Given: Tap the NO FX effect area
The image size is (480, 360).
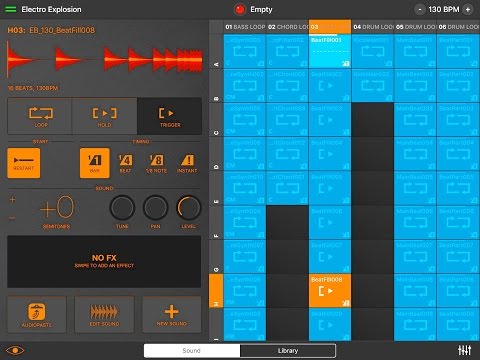Looking at the screenshot, I should pyautogui.click(x=104, y=261).
